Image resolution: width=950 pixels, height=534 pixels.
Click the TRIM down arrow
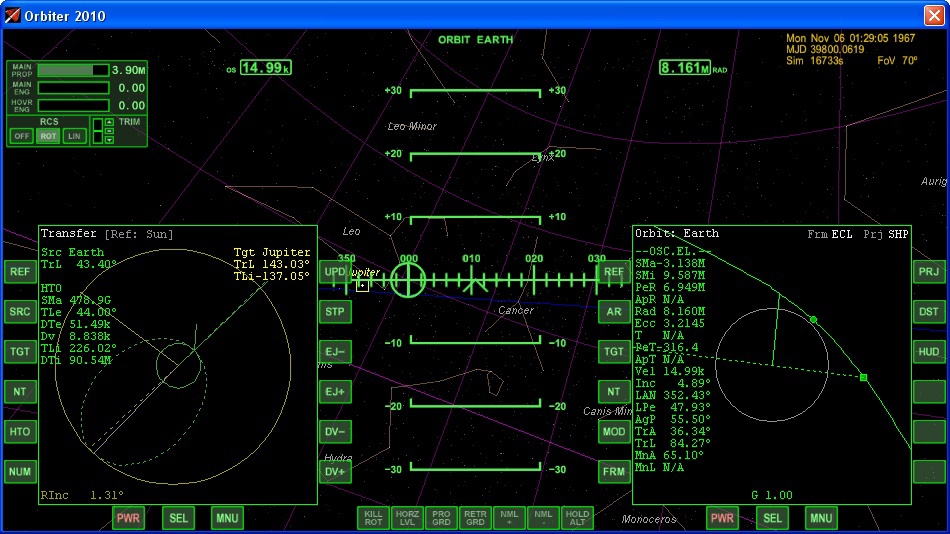point(109,140)
